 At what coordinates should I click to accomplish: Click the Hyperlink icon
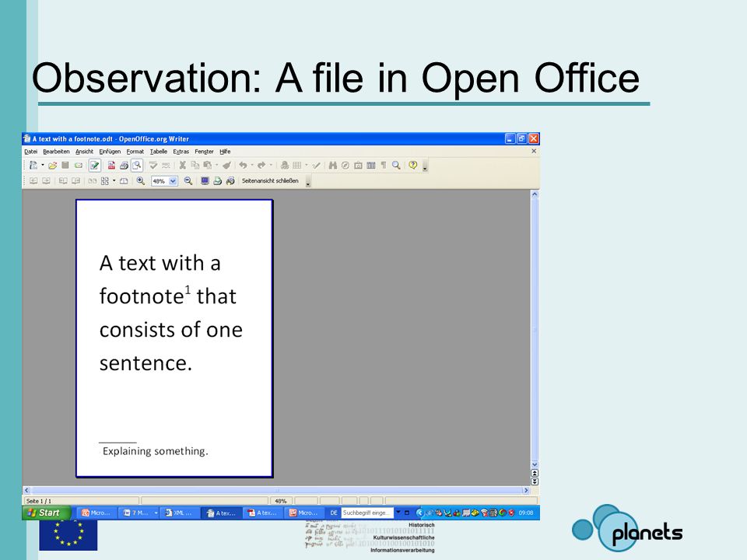tap(285, 165)
